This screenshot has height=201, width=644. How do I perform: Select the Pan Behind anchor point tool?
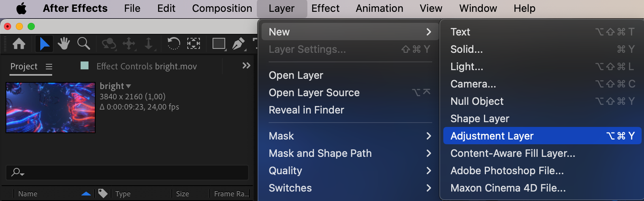click(193, 43)
